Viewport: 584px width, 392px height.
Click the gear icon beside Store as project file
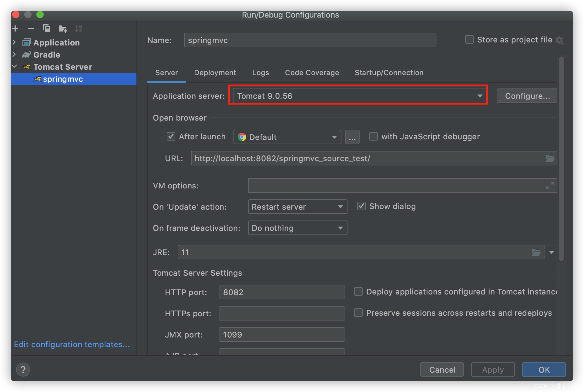click(559, 40)
